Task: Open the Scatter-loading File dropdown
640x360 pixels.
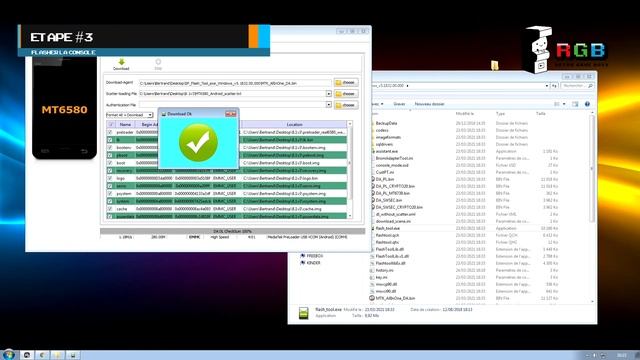Action: tap(329, 94)
